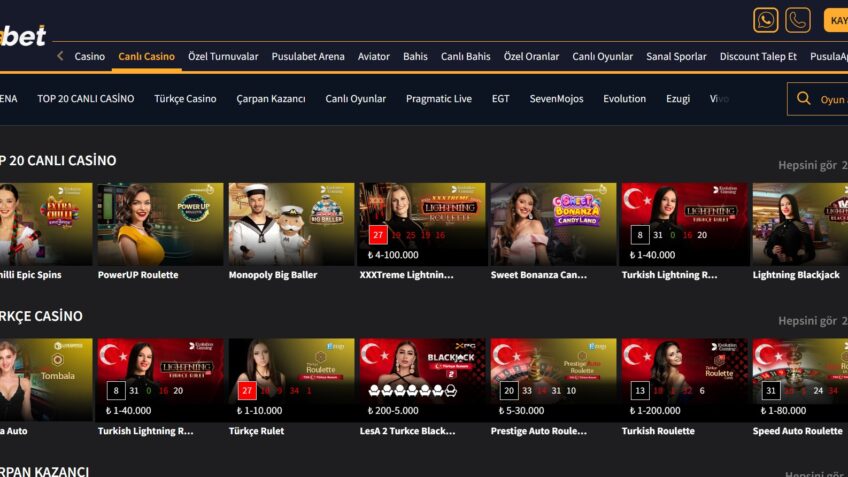This screenshot has height=477, width=848.
Task: Click Hepsini gör for Türkçe Casino section
Action: (x=807, y=321)
